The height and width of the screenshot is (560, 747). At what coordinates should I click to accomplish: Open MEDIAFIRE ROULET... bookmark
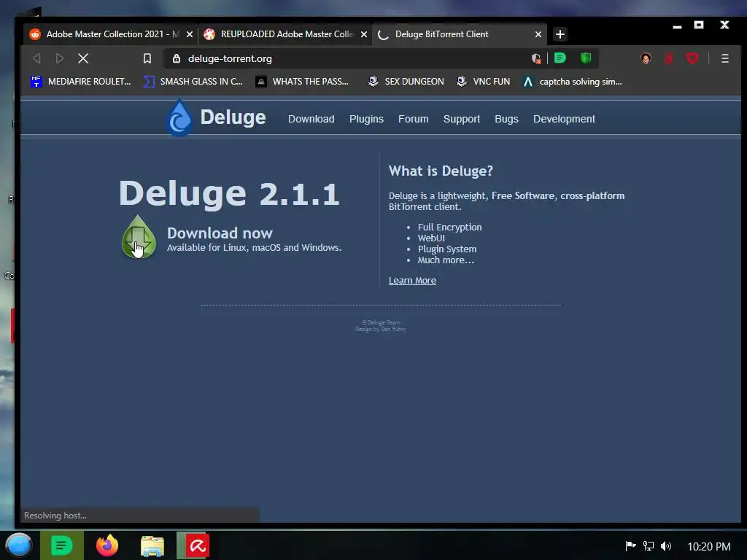tap(80, 82)
